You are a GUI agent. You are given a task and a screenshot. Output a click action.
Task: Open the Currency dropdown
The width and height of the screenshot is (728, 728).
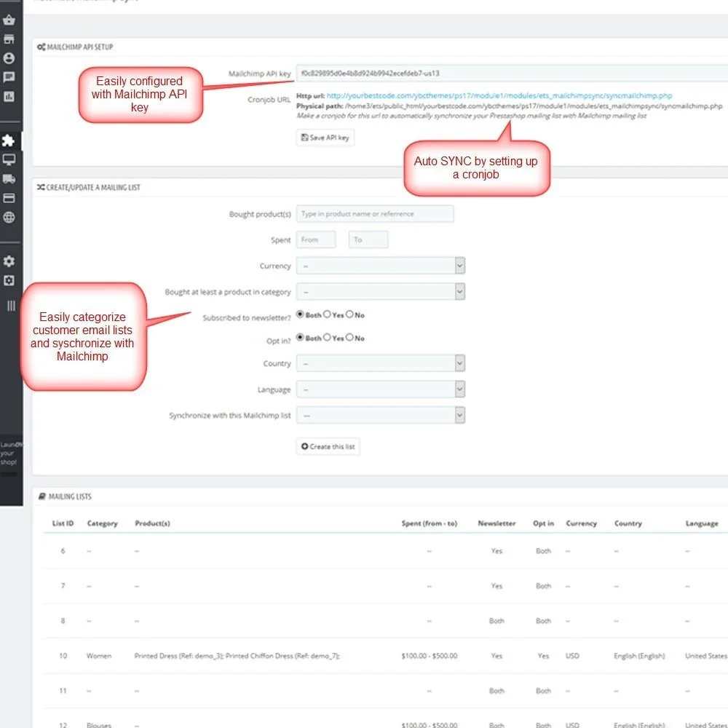coord(380,265)
